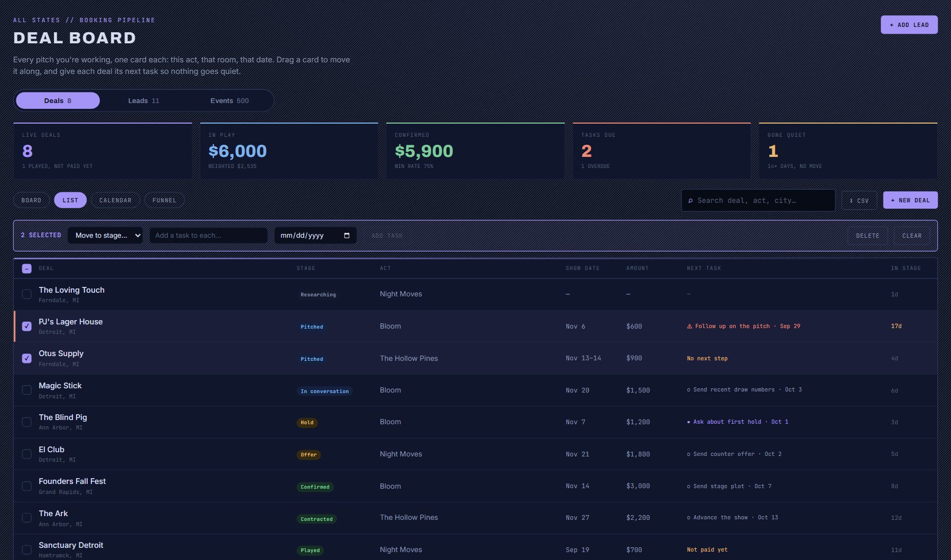Click the Stage column header
The width and height of the screenshot is (951, 560).
306,268
